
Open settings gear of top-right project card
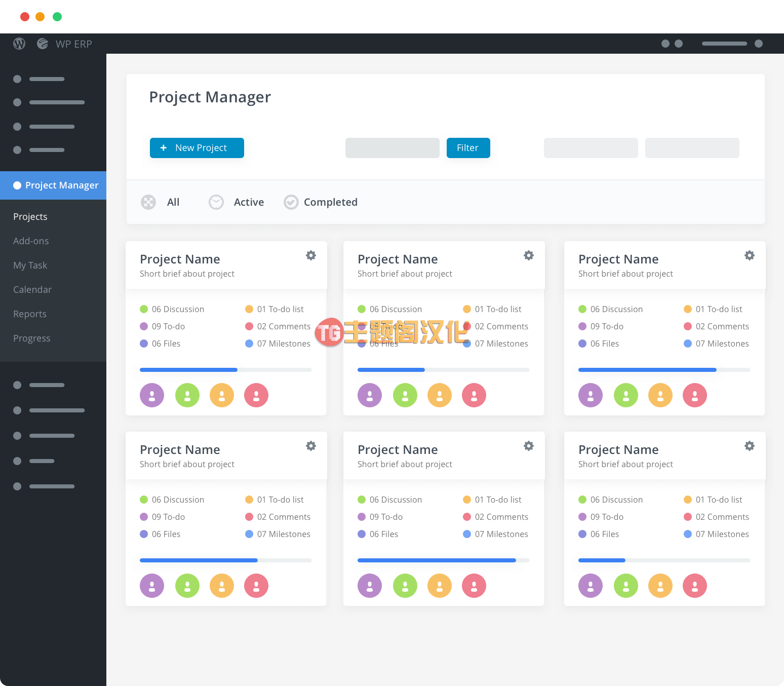(x=750, y=255)
